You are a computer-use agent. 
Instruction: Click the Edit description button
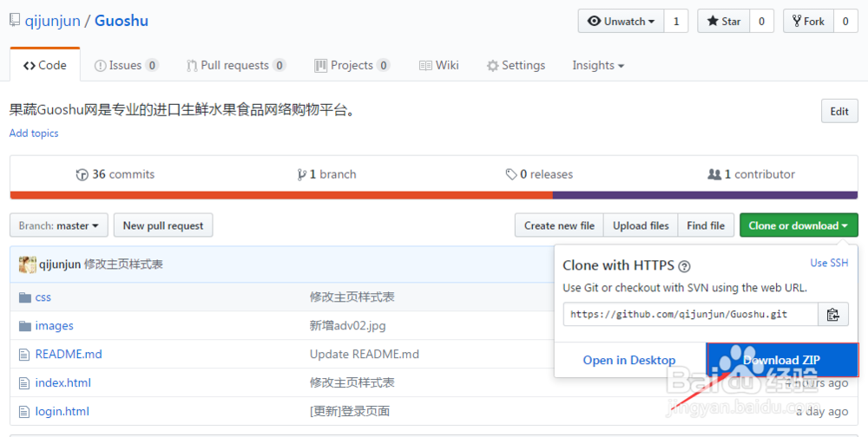tap(839, 111)
